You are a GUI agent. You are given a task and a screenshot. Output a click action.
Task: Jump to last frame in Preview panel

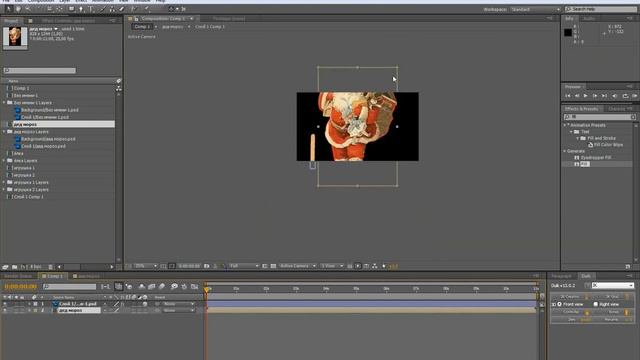[x=604, y=96]
